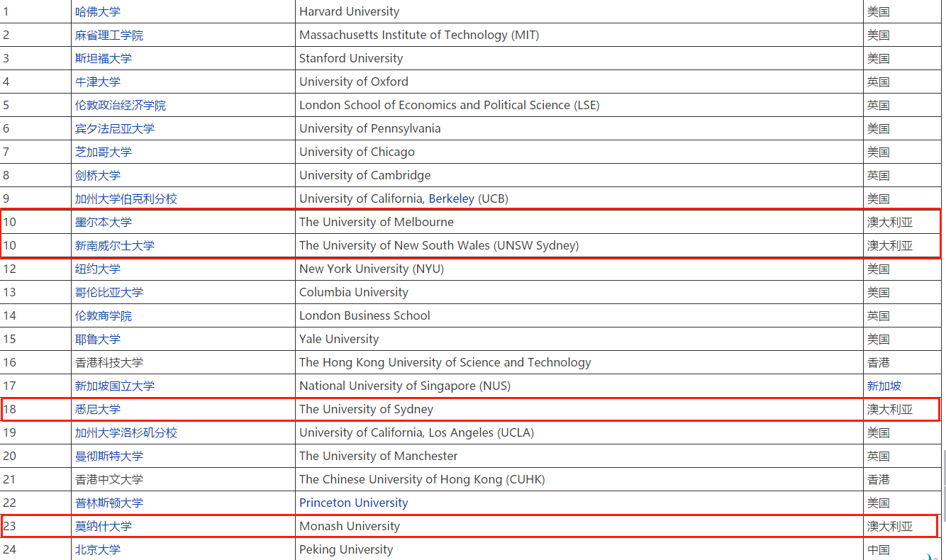946x560 pixels.
Task: Visit the 芝加哥大学 link
Action: tap(104, 152)
